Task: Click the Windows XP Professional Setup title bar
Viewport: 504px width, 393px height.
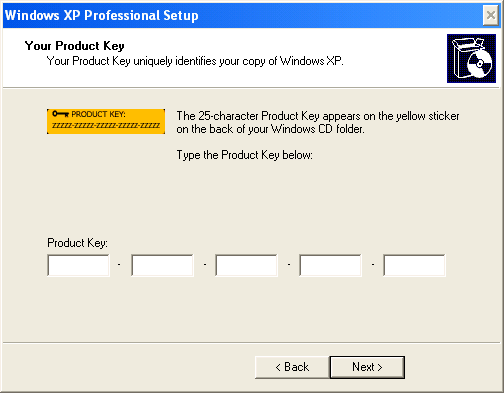Action: [x=243, y=15]
